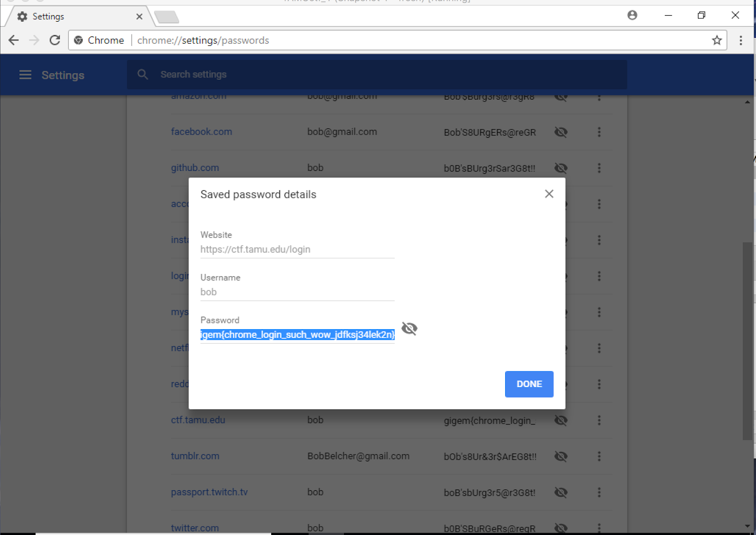This screenshot has height=535, width=756.
Task: Select BobBelcher@gmail.com username text
Action: point(358,456)
